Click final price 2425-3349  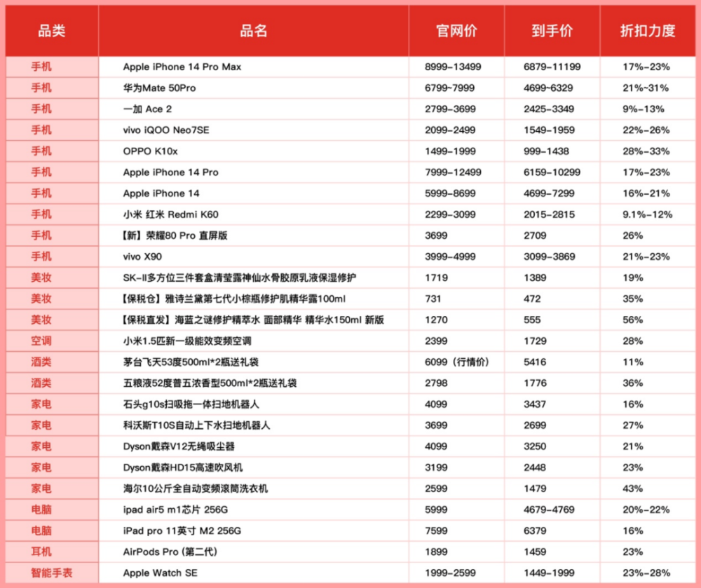point(549,109)
